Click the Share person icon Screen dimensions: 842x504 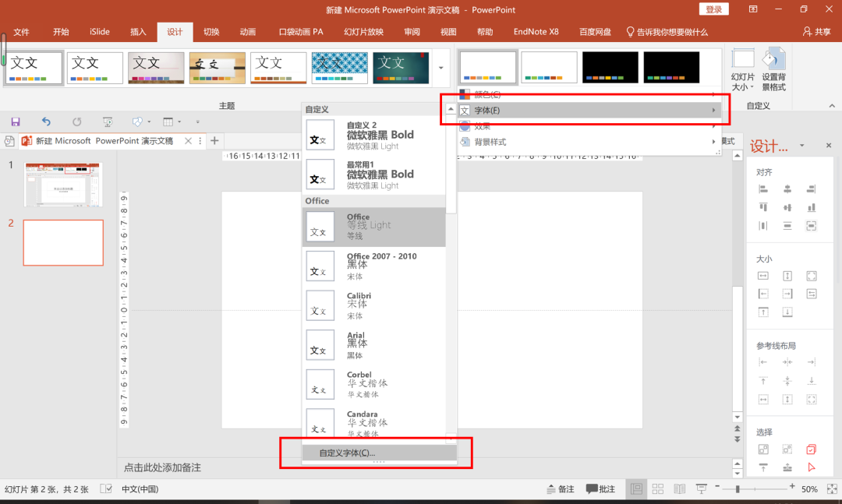pos(807,32)
